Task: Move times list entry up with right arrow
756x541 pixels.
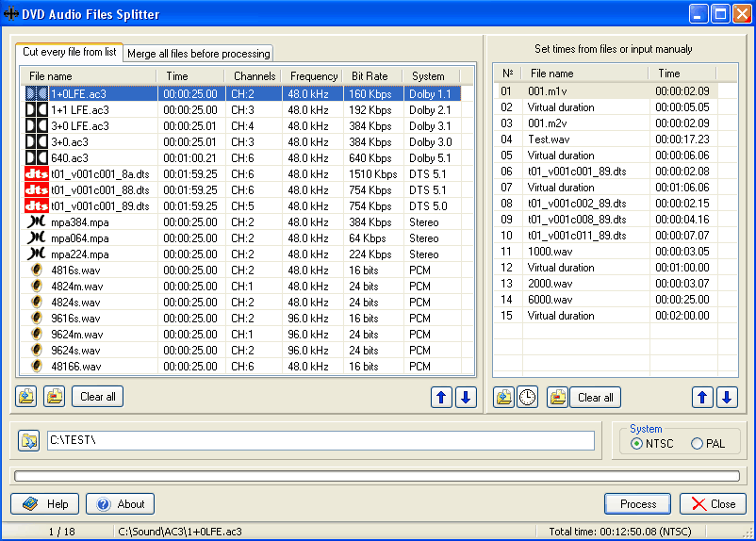Action: (x=702, y=398)
